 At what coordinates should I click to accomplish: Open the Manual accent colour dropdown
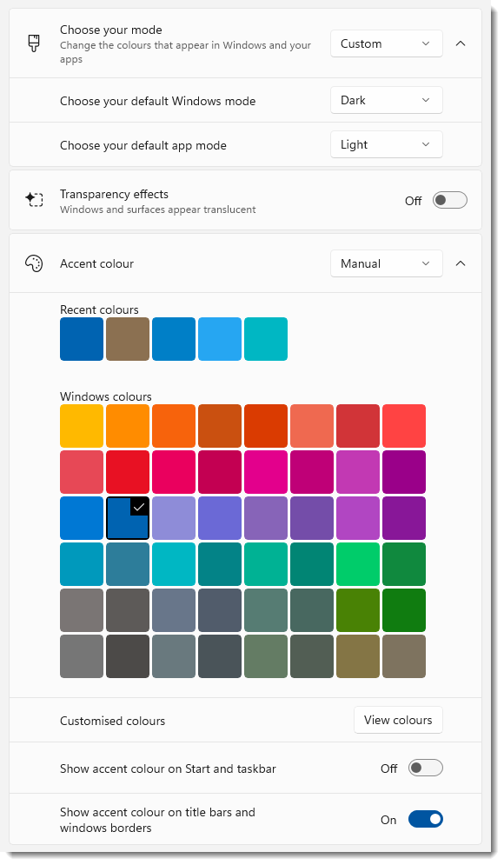(386, 263)
